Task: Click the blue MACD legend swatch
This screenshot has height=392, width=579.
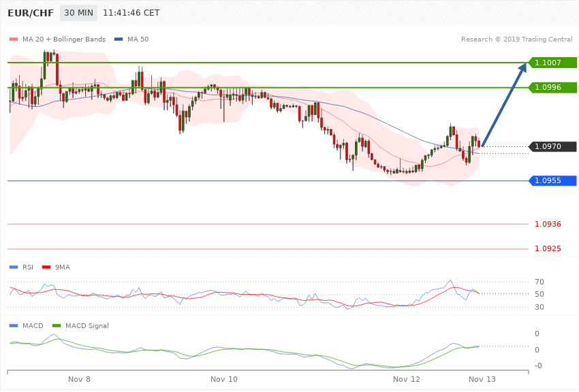Action: 14,326
